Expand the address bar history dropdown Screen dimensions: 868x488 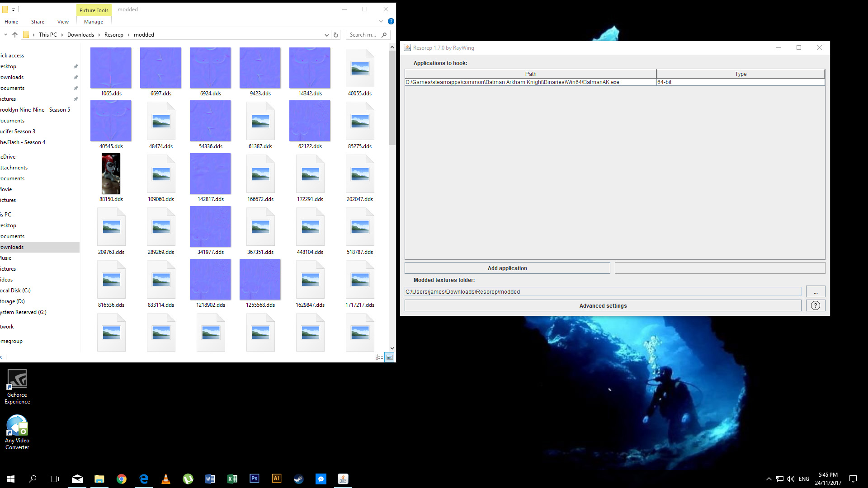point(326,35)
